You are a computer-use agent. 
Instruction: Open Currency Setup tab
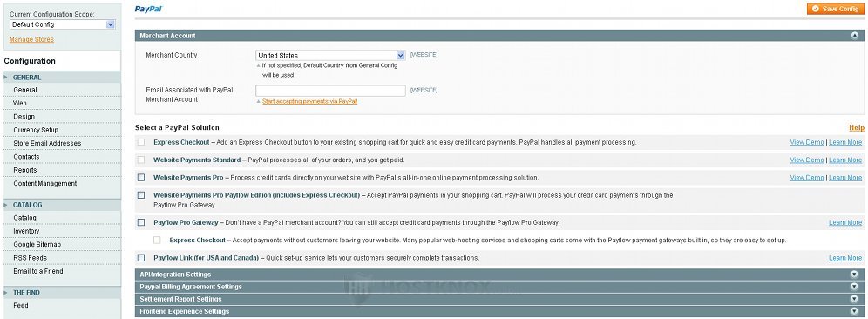(x=62, y=130)
